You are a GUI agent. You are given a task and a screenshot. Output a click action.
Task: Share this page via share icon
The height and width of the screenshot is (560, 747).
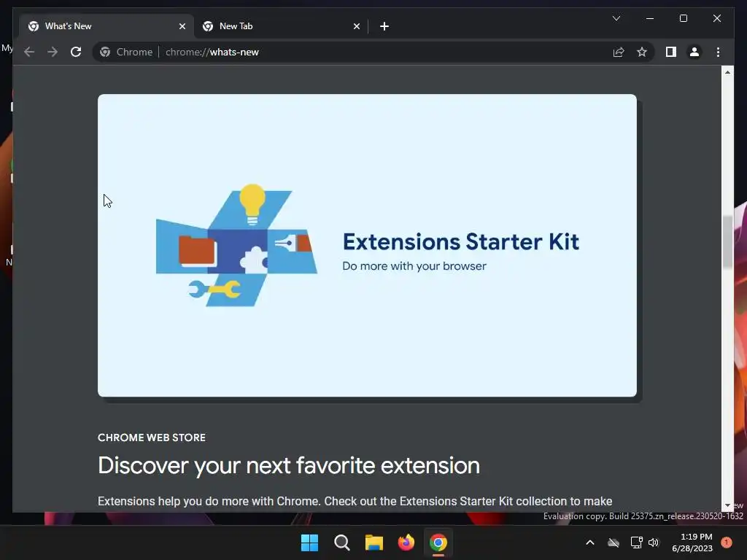point(619,52)
